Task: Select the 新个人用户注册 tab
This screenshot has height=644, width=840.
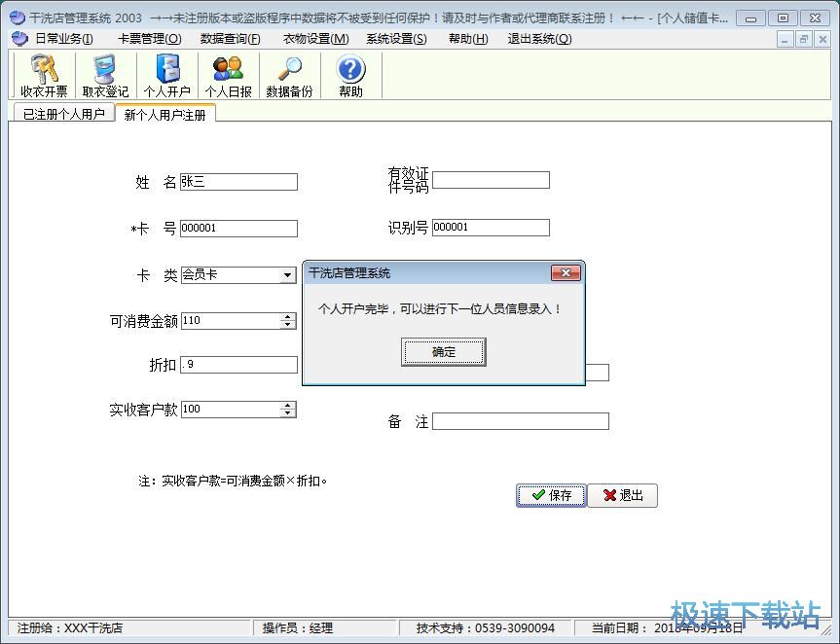Action: click(x=165, y=115)
